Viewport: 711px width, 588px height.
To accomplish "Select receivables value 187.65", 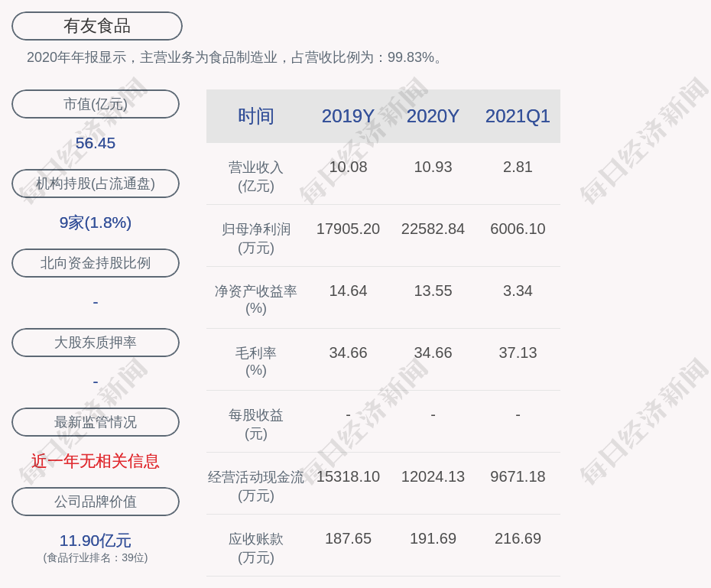I will (349, 538).
